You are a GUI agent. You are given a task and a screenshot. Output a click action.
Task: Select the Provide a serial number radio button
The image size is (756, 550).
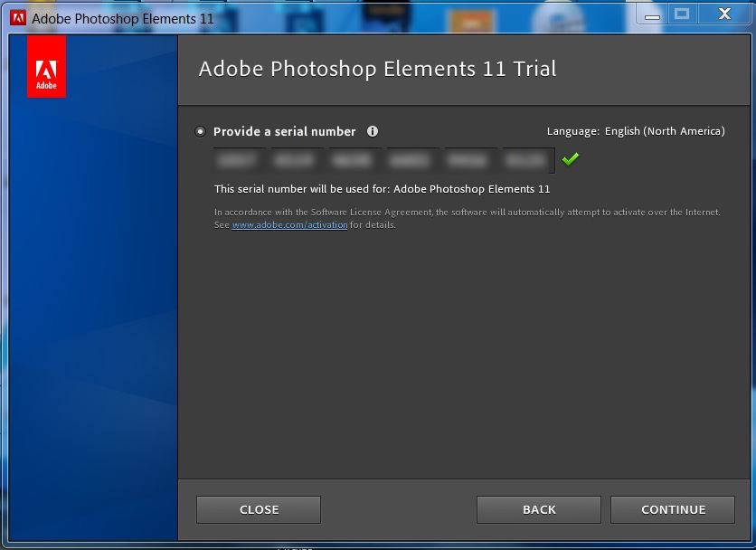click(x=200, y=131)
